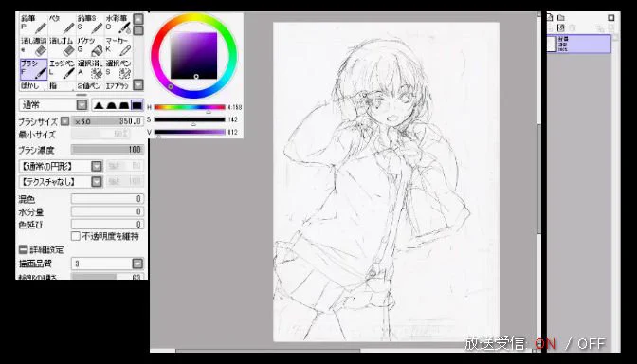Choose the sharpest pointed brush edge shape
The image size is (637, 364).
[x=99, y=105]
